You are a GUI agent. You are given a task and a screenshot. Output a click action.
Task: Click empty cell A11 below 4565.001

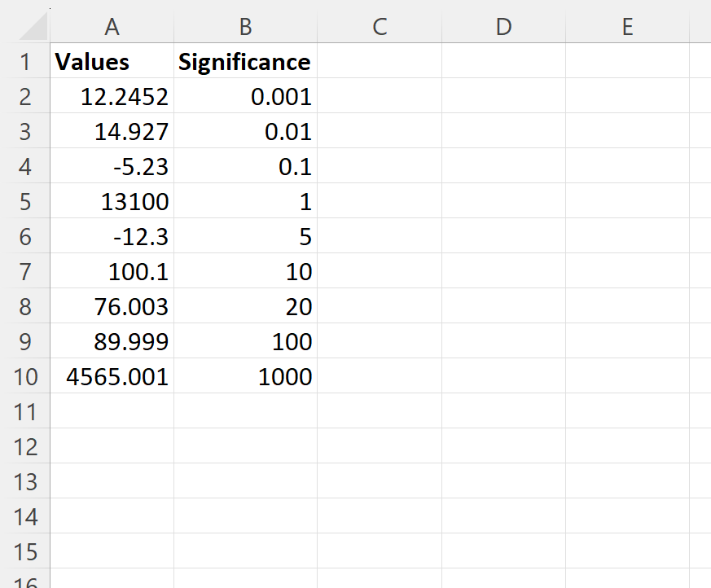pyautogui.click(x=112, y=410)
